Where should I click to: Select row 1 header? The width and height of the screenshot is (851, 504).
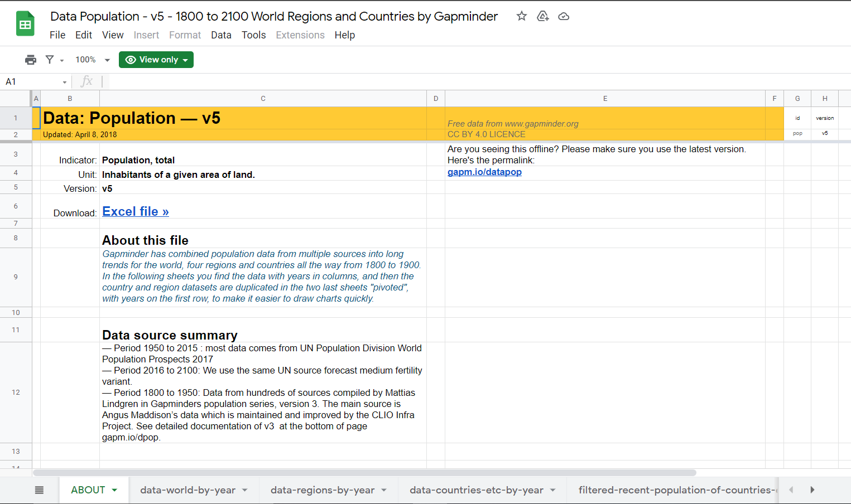[x=16, y=118]
